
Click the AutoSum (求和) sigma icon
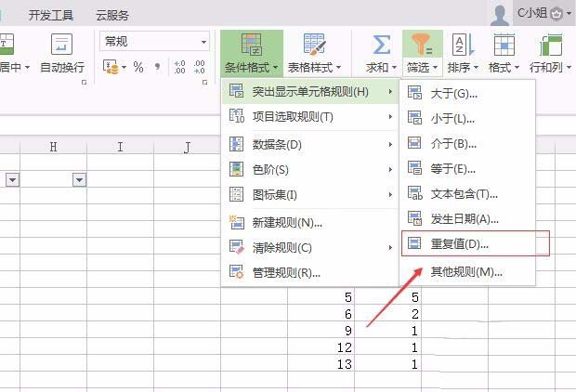[381, 45]
